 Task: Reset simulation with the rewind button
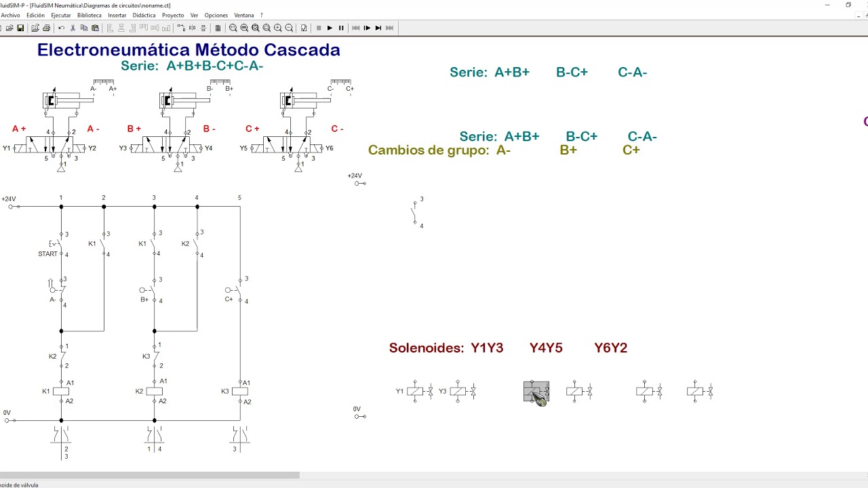(355, 28)
